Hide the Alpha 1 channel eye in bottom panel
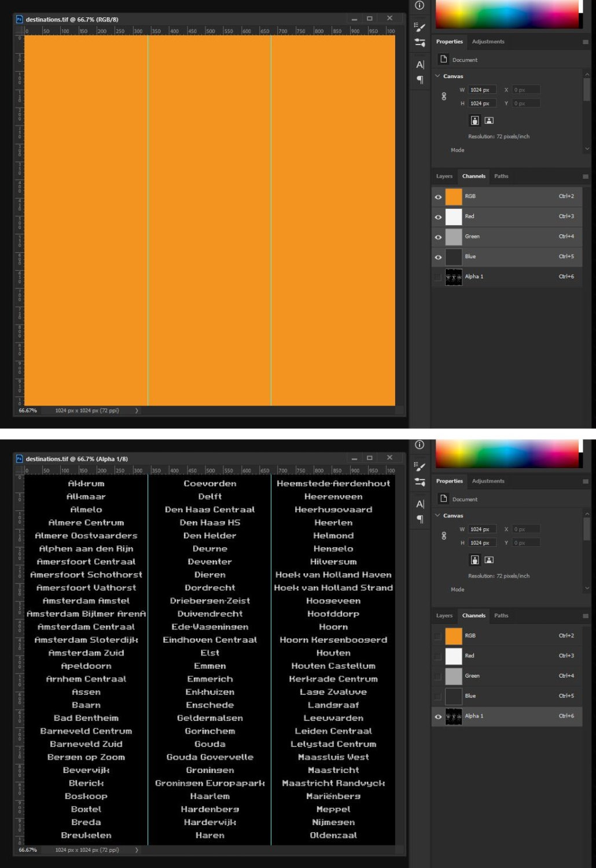596x868 pixels. (439, 716)
